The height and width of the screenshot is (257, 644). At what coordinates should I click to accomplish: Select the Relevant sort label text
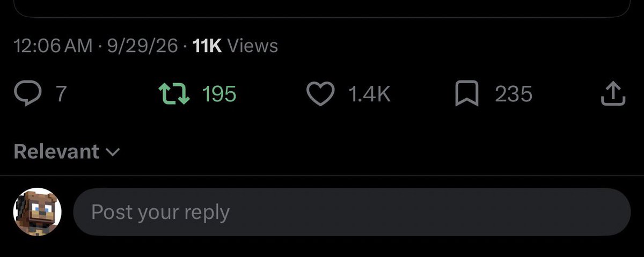56,152
